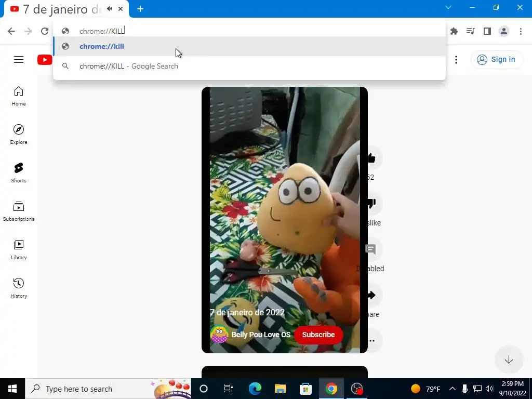The image size is (532, 399).
Task: Mute the tab via its speaker icon
Action: [x=109, y=9]
